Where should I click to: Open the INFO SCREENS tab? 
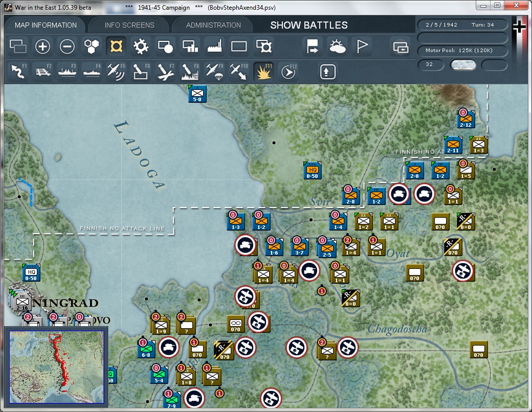129,25
